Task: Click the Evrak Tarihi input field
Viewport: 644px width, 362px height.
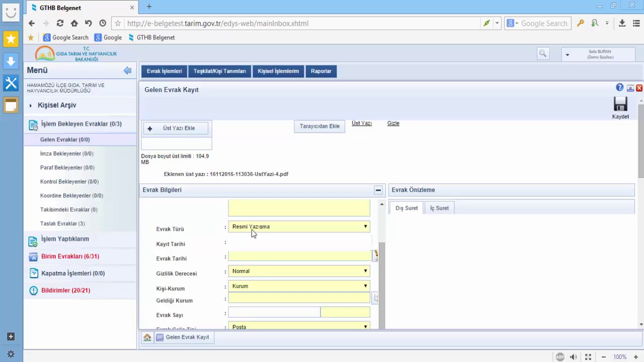Action: (300, 256)
